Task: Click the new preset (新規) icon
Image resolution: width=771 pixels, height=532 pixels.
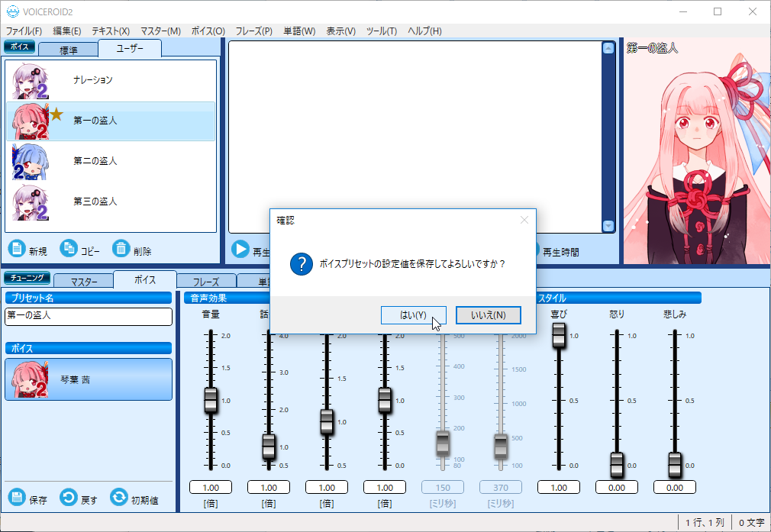Action: [x=17, y=248]
